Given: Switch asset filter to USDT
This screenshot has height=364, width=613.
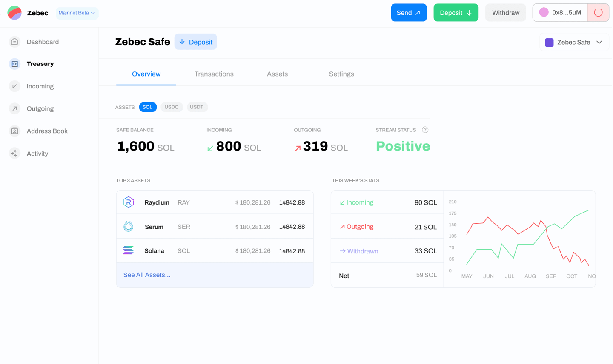Looking at the screenshot, I should [x=197, y=107].
